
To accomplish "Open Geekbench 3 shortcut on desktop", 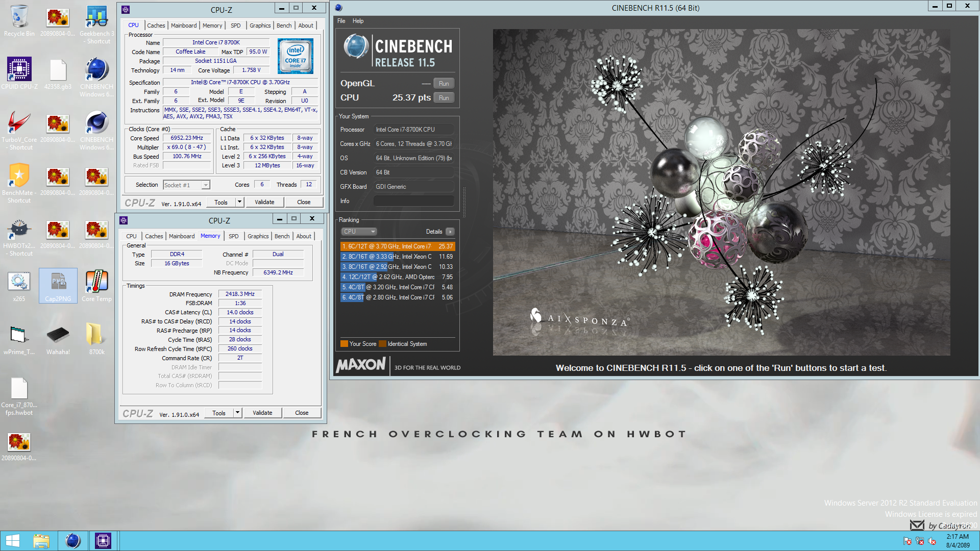I will (x=96, y=24).
